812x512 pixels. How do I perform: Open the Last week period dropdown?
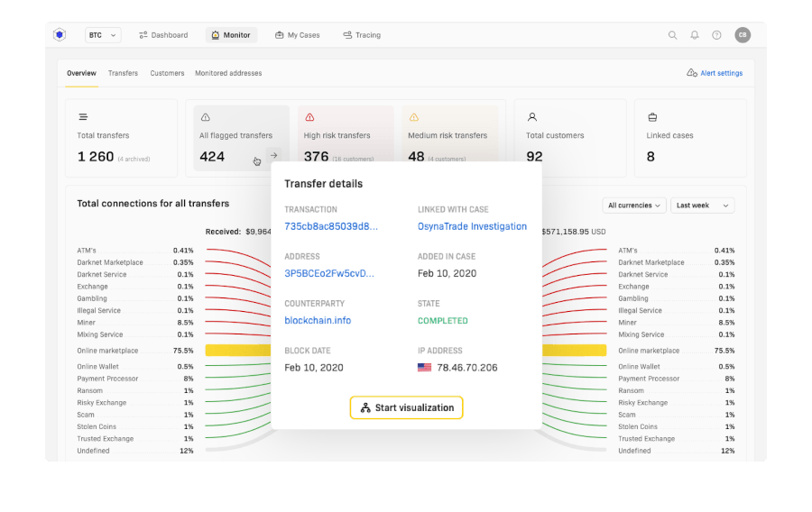tap(702, 206)
